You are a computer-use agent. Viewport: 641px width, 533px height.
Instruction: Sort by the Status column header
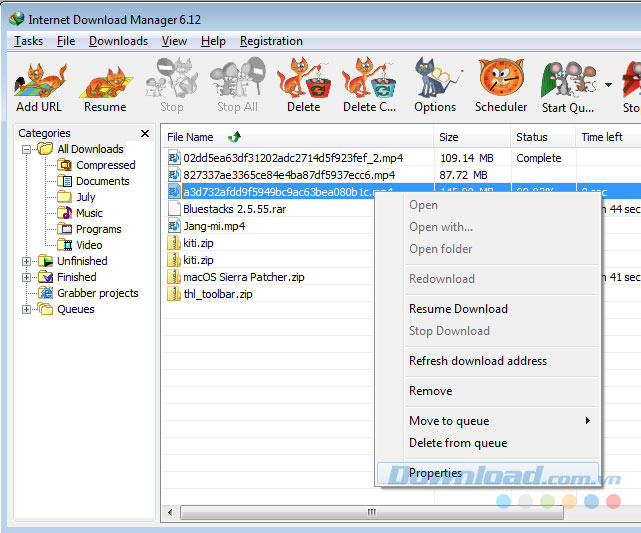[x=543, y=137]
